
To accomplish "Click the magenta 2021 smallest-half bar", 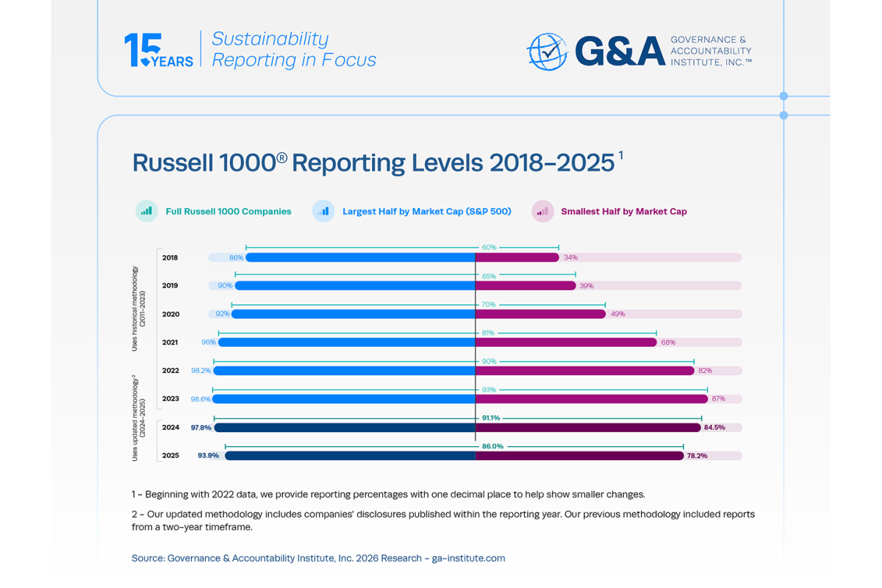I will pos(566,343).
